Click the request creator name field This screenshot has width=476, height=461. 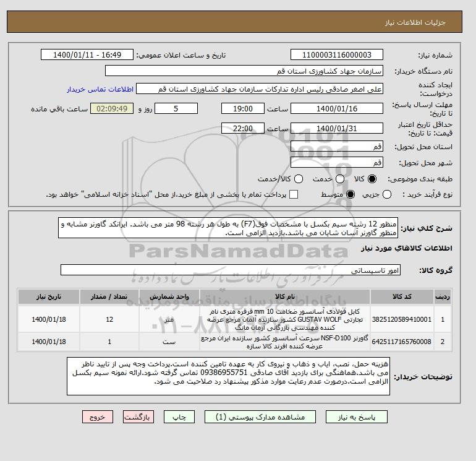click(260, 89)
